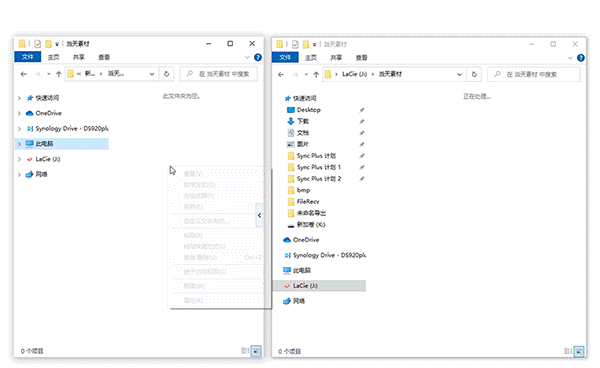Open recent locations dropdown in right window

pos(306,74)
